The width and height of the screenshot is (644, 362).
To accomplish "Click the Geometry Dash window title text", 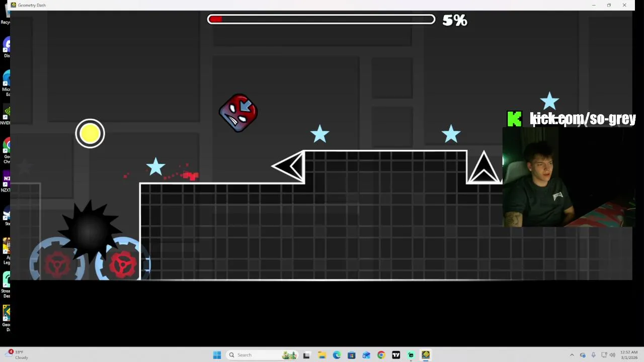I will coord(32,5).
